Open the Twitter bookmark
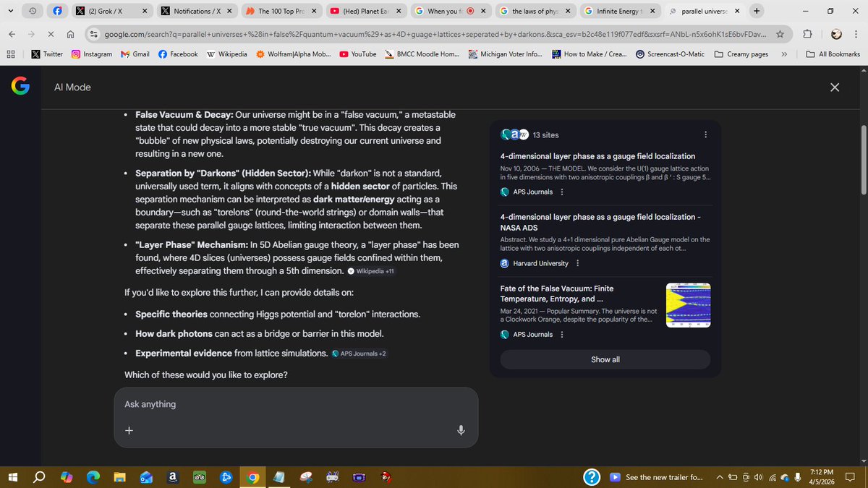 tap(47, 54)
